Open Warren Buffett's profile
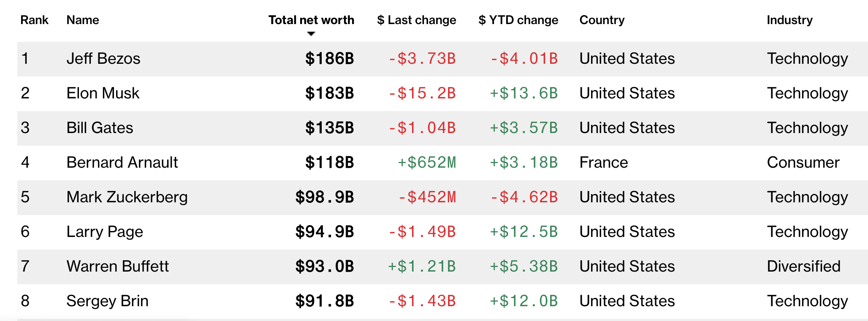The height and width of the screenshot is (321, 868). pos(117,267)
